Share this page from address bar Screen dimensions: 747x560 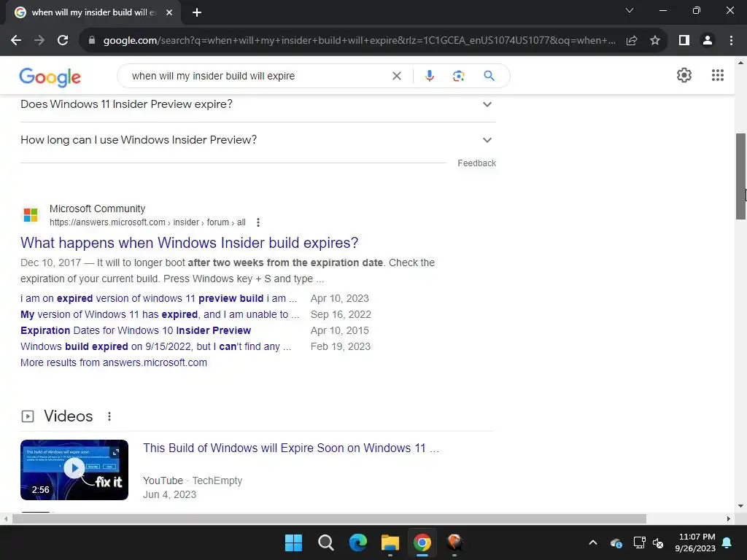(632, 41)
